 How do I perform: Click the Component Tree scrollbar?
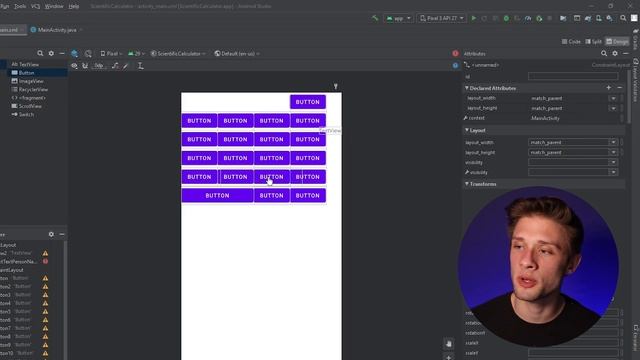point(65,300)
